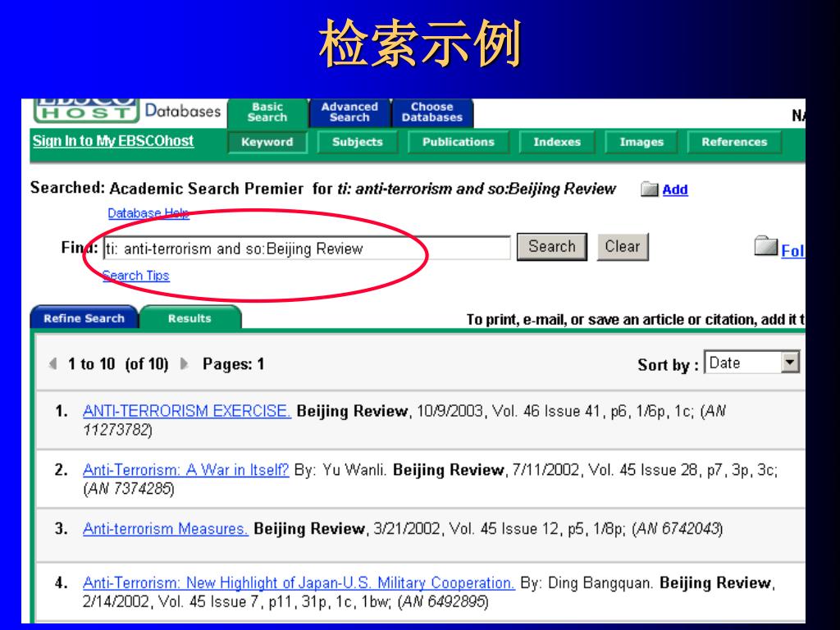The image size is (840, 630).
Task: Click the Add folder icon
Action: pyautogui.click(x=650, y=189)
